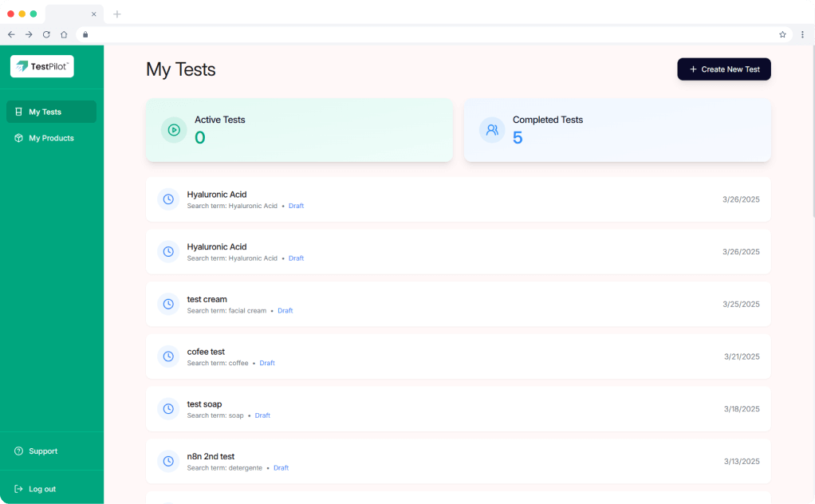Open the Active Tests card
This screenshot has width=815, height=504.
tap(299, 130)
